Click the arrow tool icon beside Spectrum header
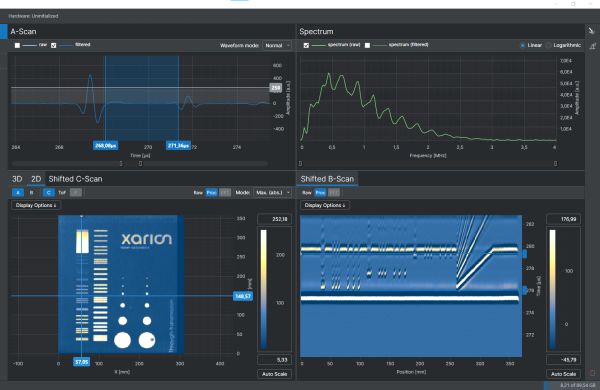Viewport: 600px width, 390px height. click(x=592, y=31)
